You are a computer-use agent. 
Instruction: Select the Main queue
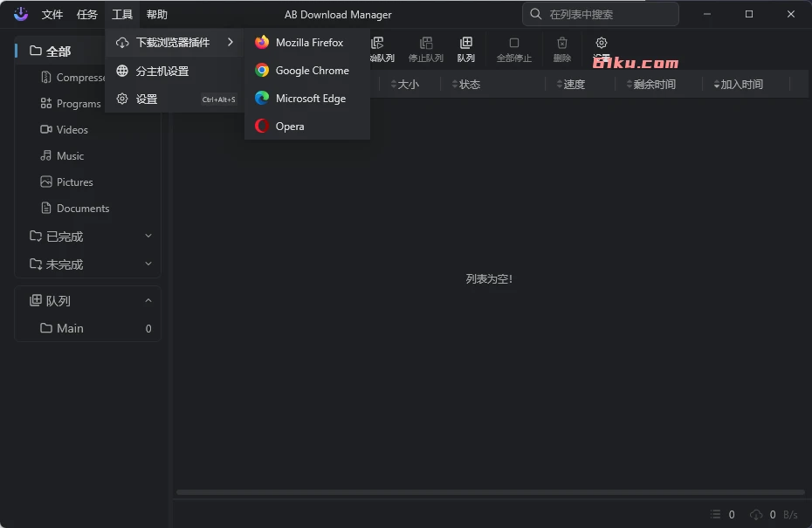(x=87, y=328)
